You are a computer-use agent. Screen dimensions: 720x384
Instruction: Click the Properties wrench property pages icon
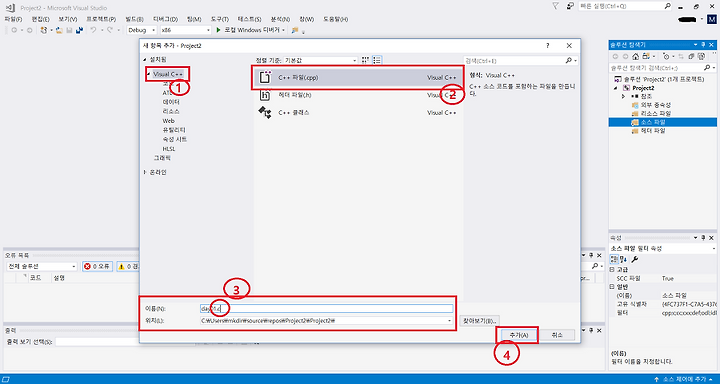point(635,260)
